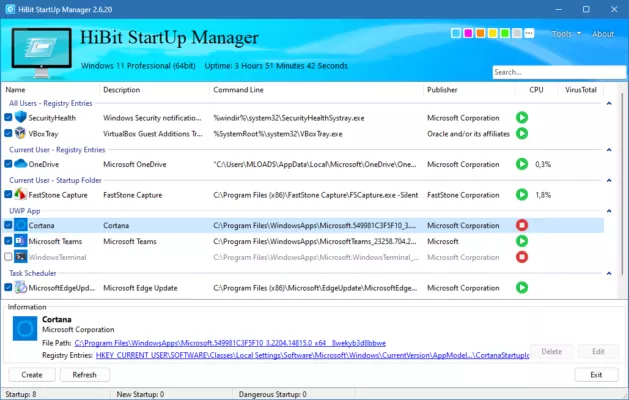Toggle the Cortana startup checkbox
Viewport: 629px width, 400px height.
[8, 225]
